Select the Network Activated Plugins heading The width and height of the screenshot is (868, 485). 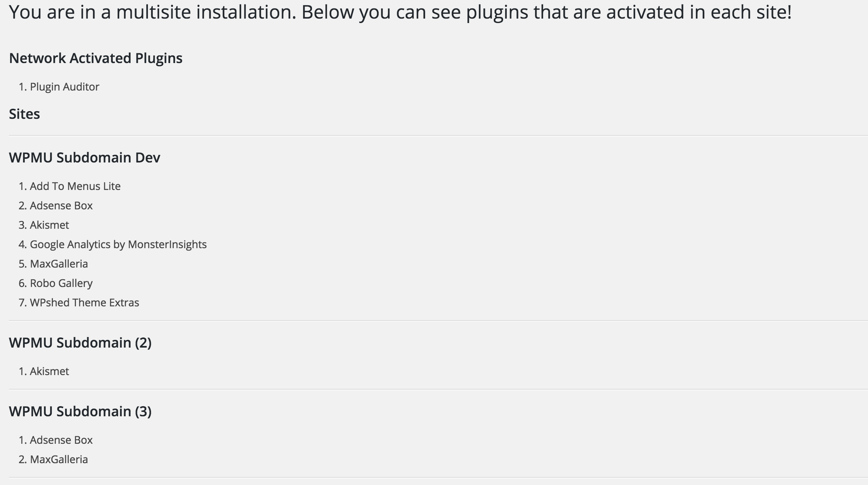(x=96, y=58)
